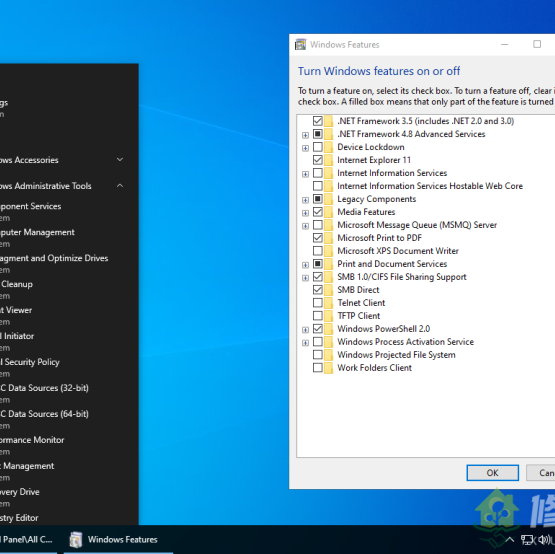
Task: Enable the Telnet Client checkbox
Action: pyautogui.click(x=317, y=303)
